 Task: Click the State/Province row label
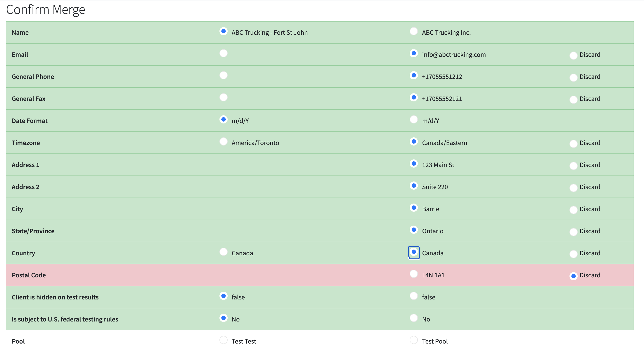tap(33, 231)
